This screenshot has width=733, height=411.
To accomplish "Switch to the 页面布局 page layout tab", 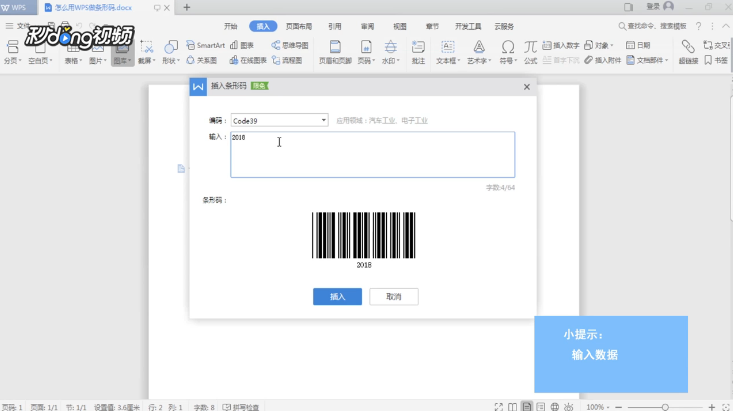I will 299,27.
